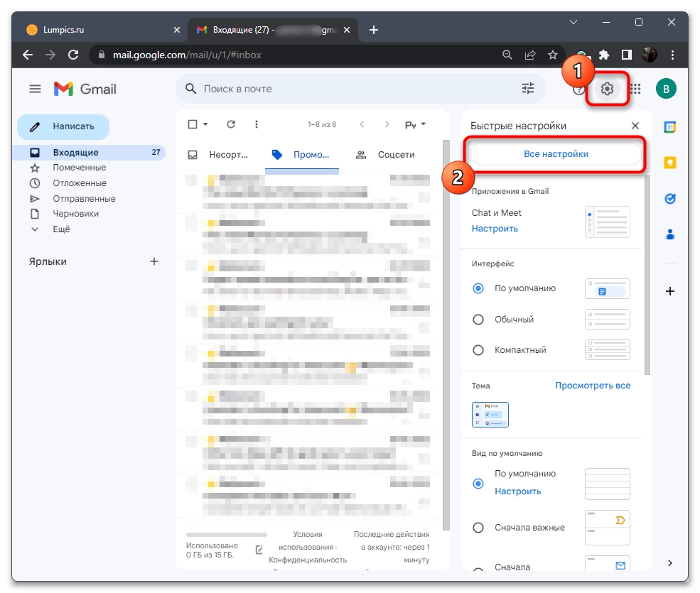Select the Компактный density radio button
The width and height of the screenshot is (700, 593).
pyautogui.click(x=478, y=350)
